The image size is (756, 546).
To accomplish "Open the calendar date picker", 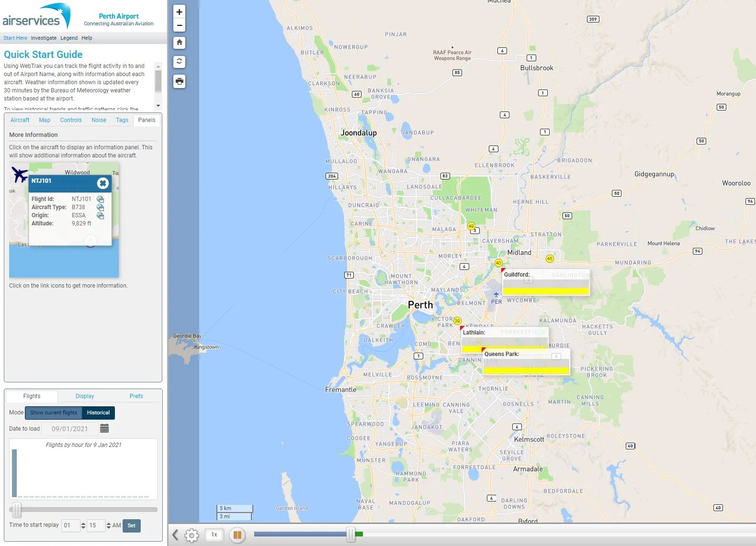I will point(104,428).
